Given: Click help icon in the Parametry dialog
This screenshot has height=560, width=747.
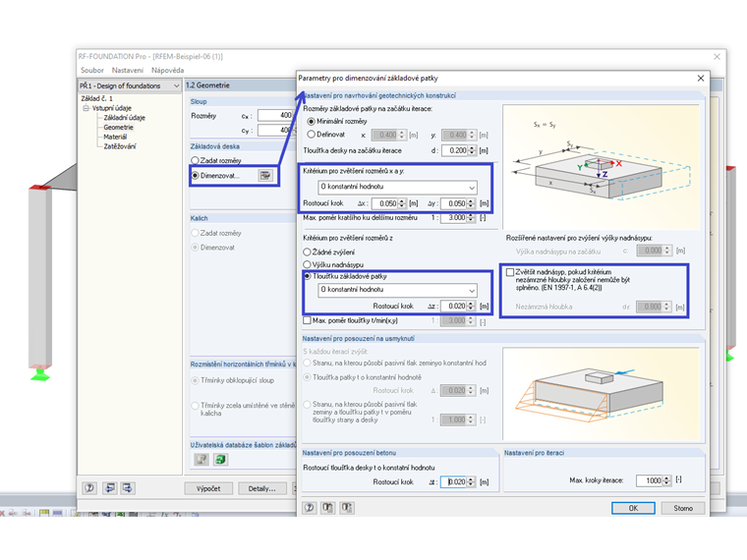Looking at the screenshot, I should 310,508.
